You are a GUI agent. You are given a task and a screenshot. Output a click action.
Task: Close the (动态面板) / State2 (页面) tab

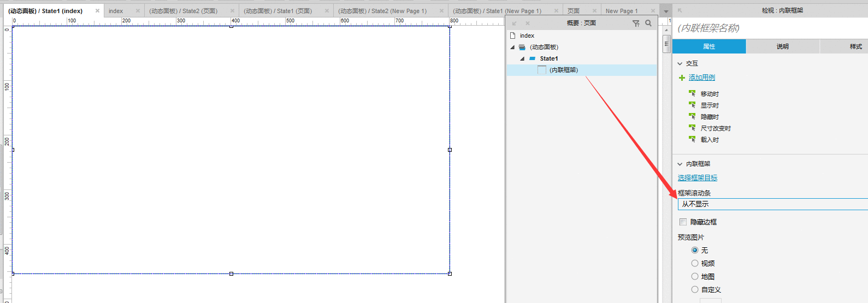[x=233, y=11]
